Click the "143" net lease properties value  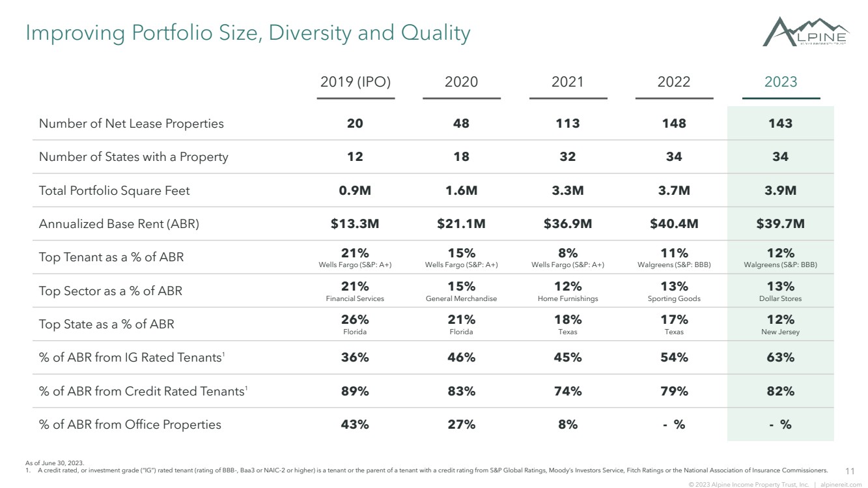click(780, 123)
